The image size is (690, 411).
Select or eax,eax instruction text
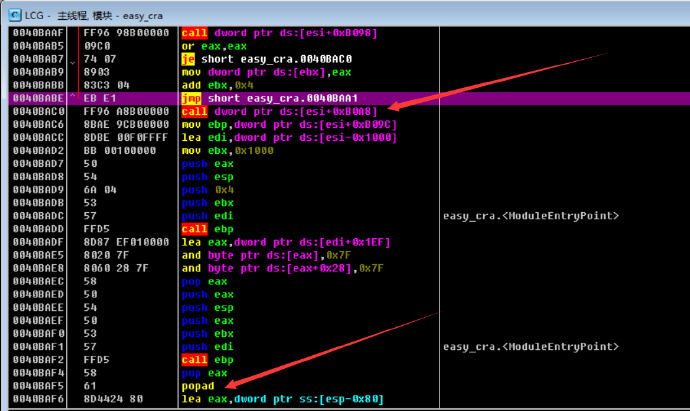click(214, 46)
